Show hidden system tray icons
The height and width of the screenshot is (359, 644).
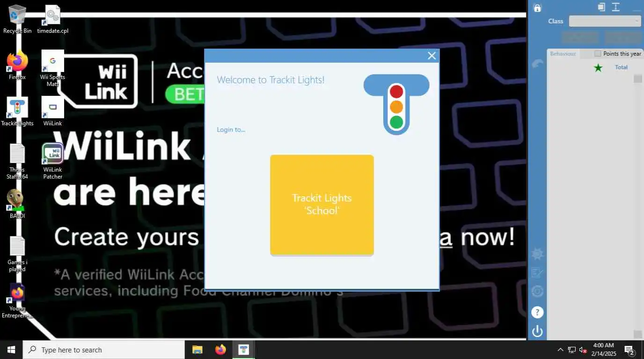(x=560, y=350)
